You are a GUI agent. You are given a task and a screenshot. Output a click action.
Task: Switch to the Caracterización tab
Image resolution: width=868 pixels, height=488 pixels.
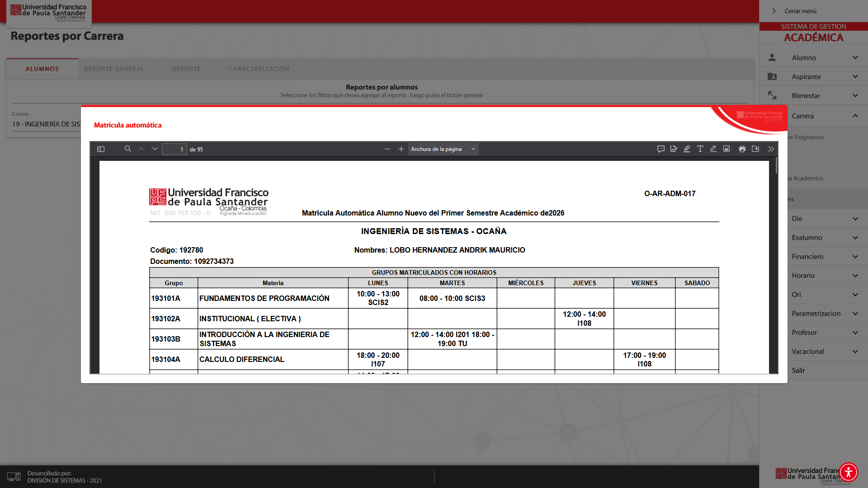pyautogui.click(x=259, y=69)
